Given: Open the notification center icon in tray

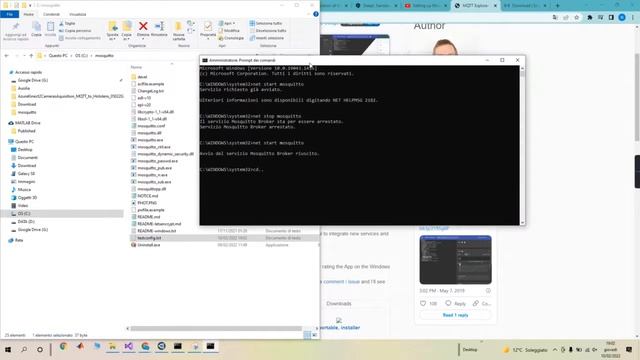Looking at the screenshot, I should [x=629, y=350].
